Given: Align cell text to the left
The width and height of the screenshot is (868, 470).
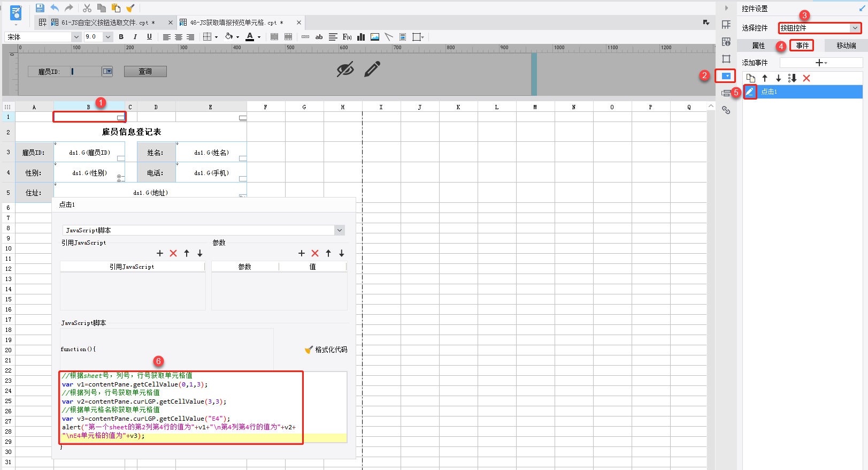Looking at the screenshot, I should pyautogui.click(x=167, y=37).
